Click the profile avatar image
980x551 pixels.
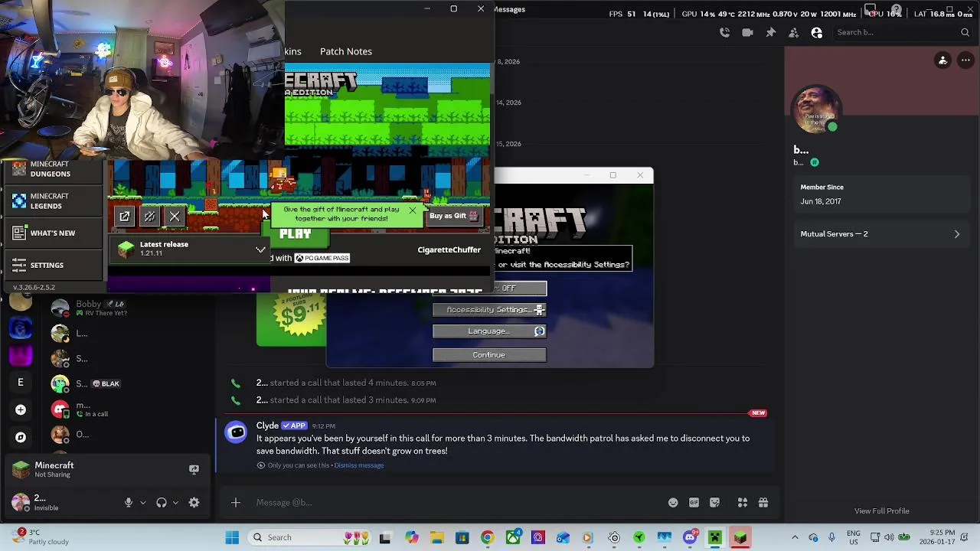coord(816,109)
